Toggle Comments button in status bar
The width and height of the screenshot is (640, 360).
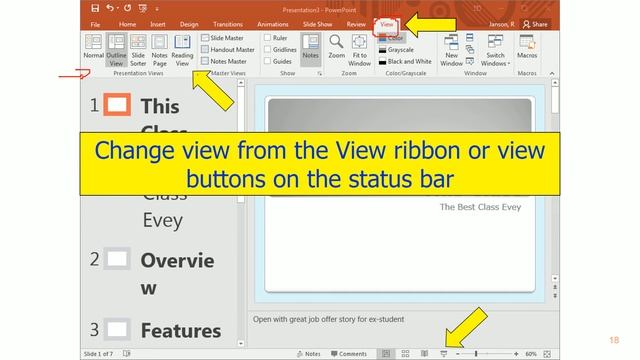[349, 354]
